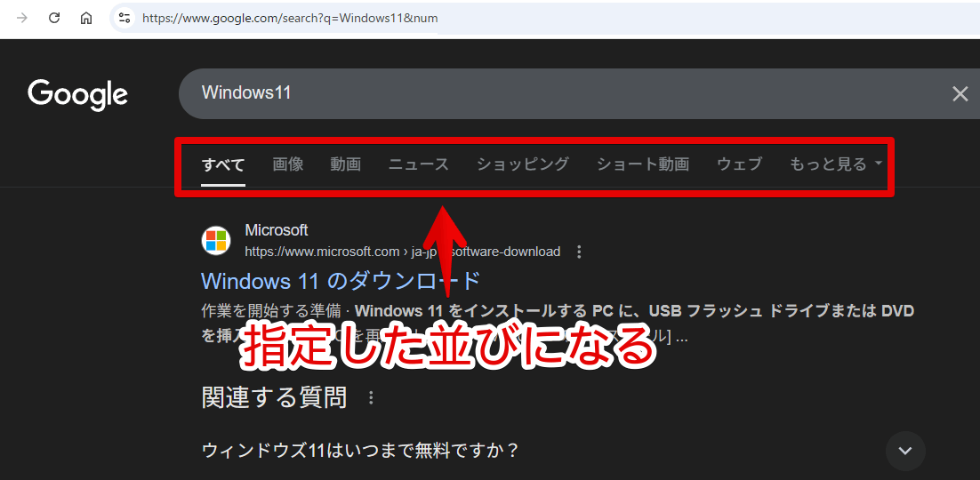
Task: Click the microsoft.com result URL
Action: coord(403,252)
